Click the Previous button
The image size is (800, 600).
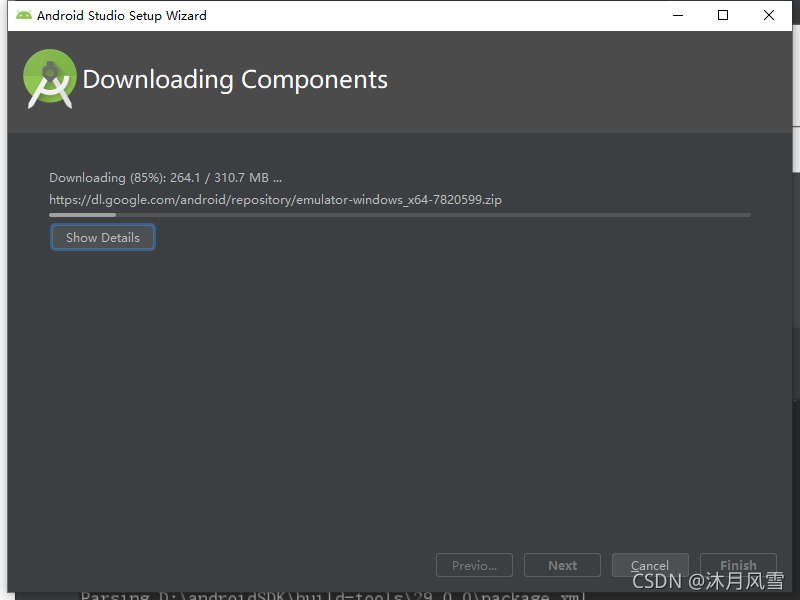point(474,565)
